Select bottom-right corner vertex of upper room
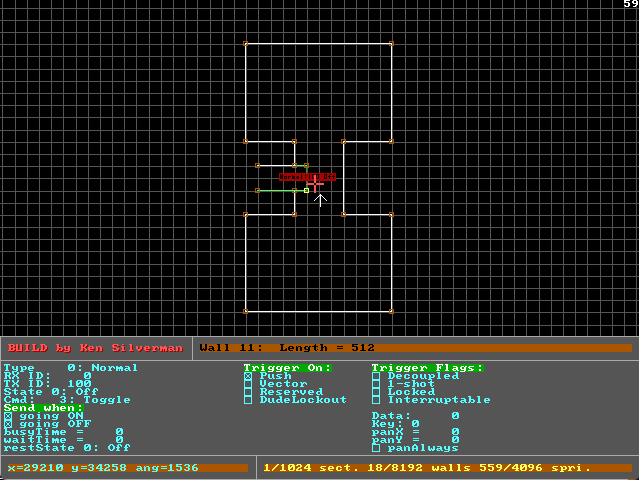639x480 pixels. [x=391, y=141]
